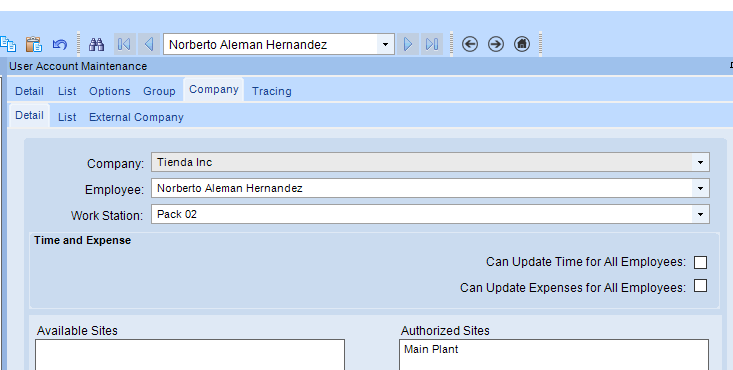Go to first record navigation button
733x370 pixels.
[124, 44]
